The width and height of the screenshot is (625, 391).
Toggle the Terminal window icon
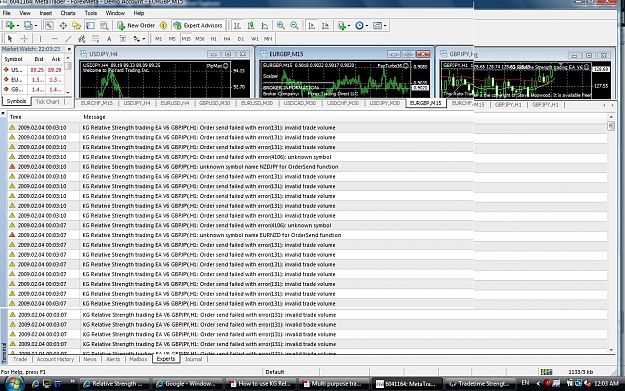(90, 26)
